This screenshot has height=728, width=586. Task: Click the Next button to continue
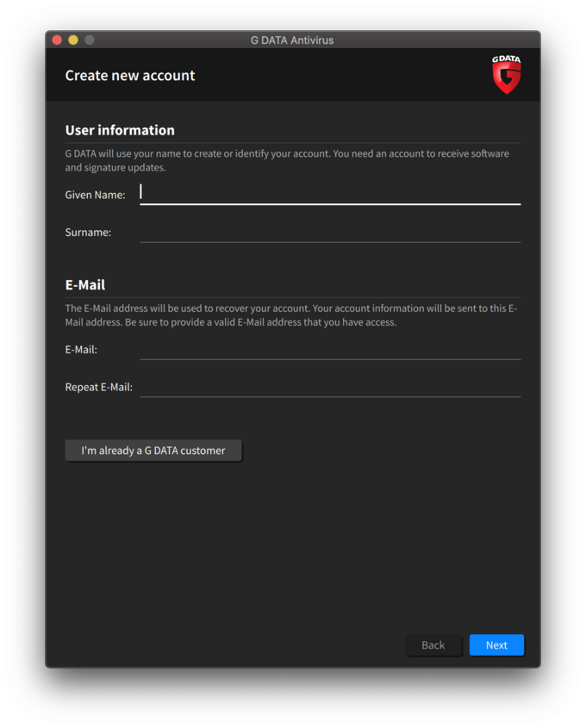click(x=496, y=644)
